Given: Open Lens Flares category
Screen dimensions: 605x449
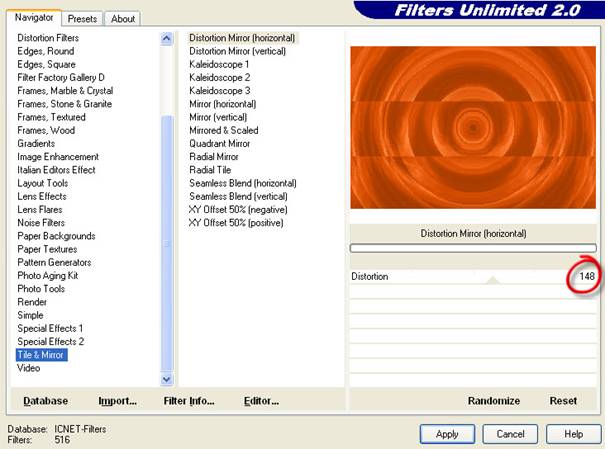Looking at the screenshot, I should click(40, 209).
